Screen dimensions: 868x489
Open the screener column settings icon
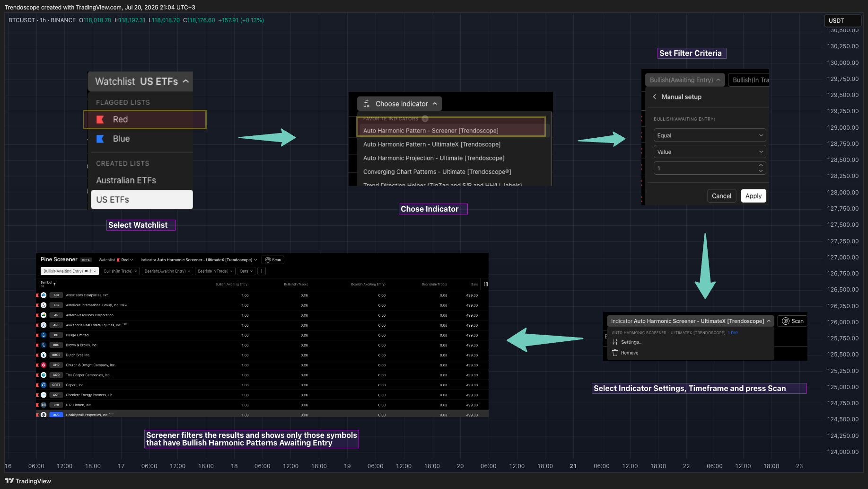point(486,284)
